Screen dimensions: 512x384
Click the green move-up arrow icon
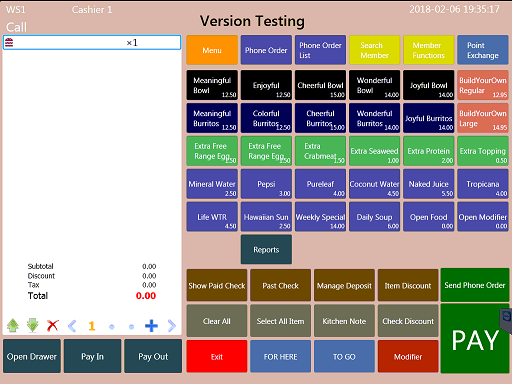(13, 325)
